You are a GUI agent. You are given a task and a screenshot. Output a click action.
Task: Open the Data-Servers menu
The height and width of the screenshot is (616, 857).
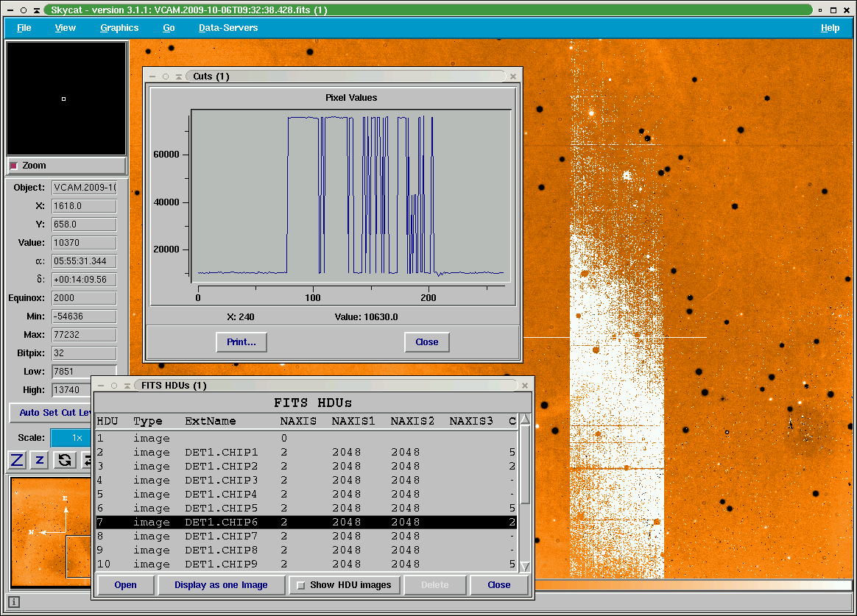(228, 28)
